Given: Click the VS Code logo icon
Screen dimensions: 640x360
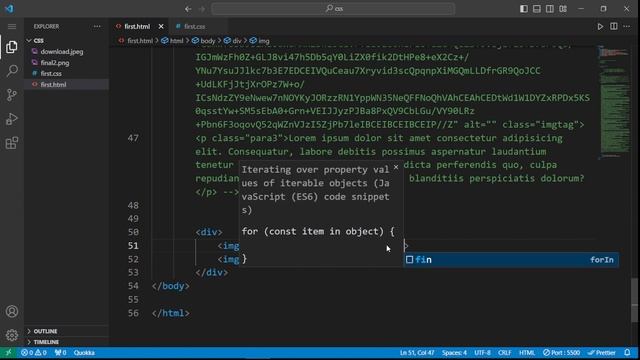Looking at the screenshot, I should [9, 9].
